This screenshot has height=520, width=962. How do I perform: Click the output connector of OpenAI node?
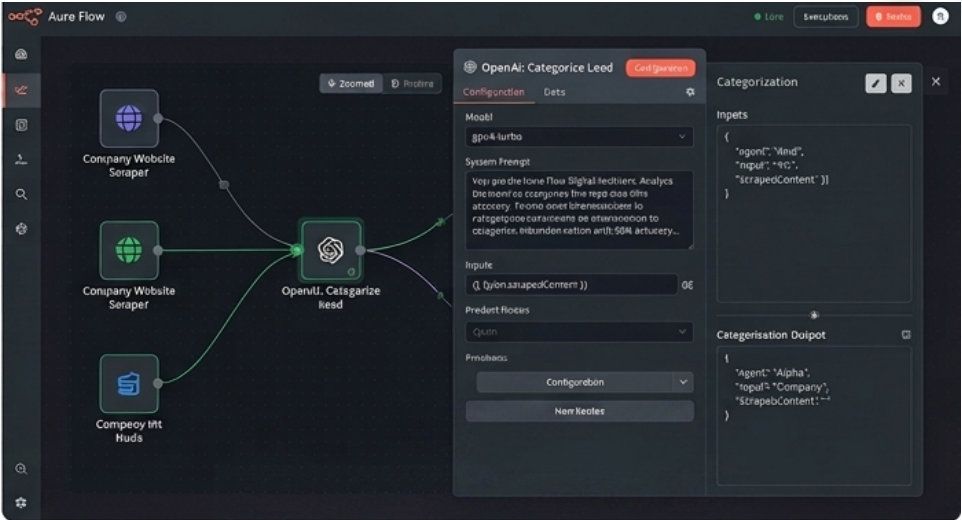361,250
